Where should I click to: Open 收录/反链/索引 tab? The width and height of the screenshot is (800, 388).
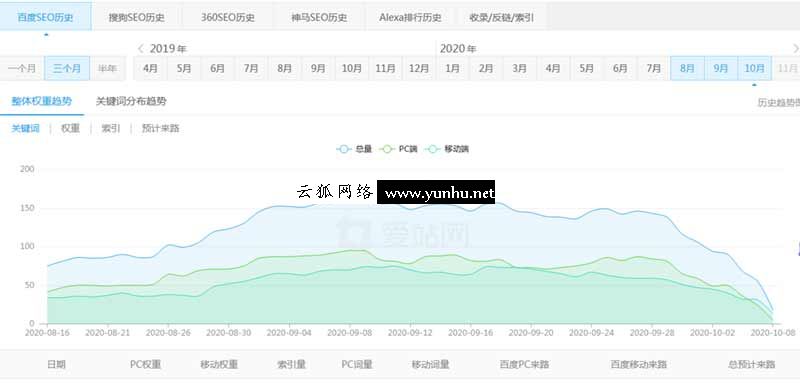501,17
